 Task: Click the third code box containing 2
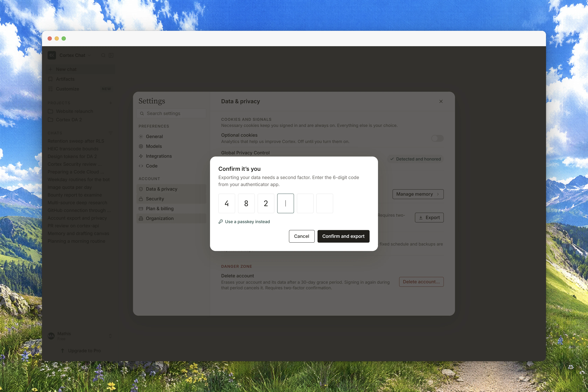point(266,203)
